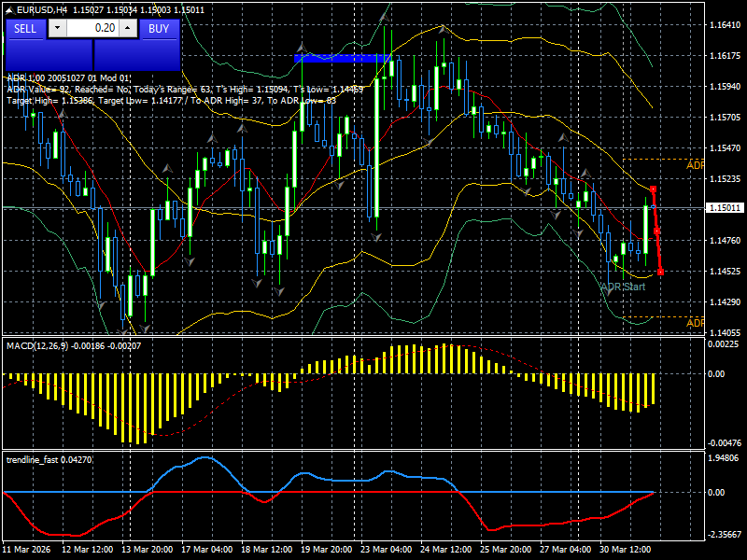Click the right blue panel under BUY
747x560 pixels.
coord(137,55)
